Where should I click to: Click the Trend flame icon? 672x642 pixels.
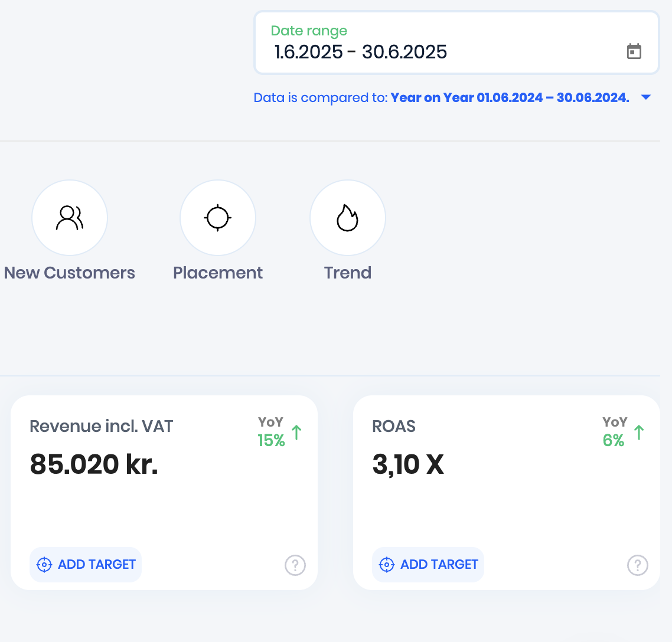click(348, 217)
